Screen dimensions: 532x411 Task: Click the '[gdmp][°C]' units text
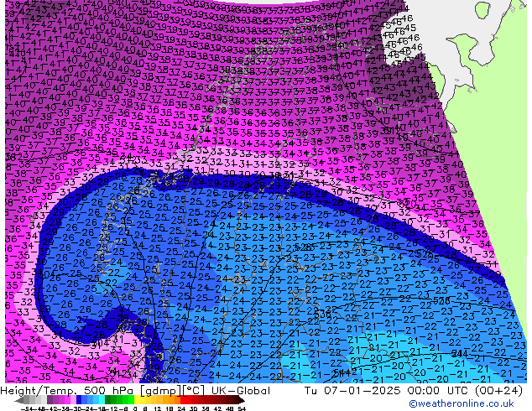173,391
